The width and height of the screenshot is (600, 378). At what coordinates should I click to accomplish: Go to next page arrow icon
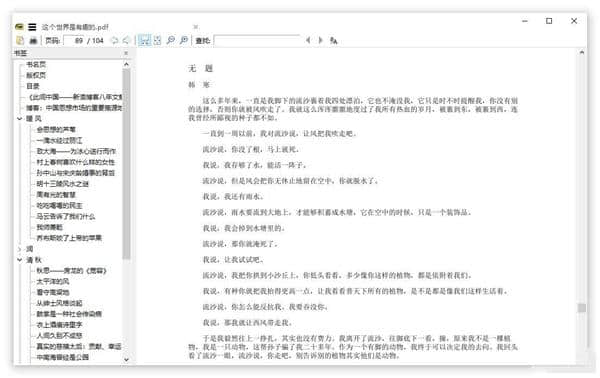click(126, 40)
